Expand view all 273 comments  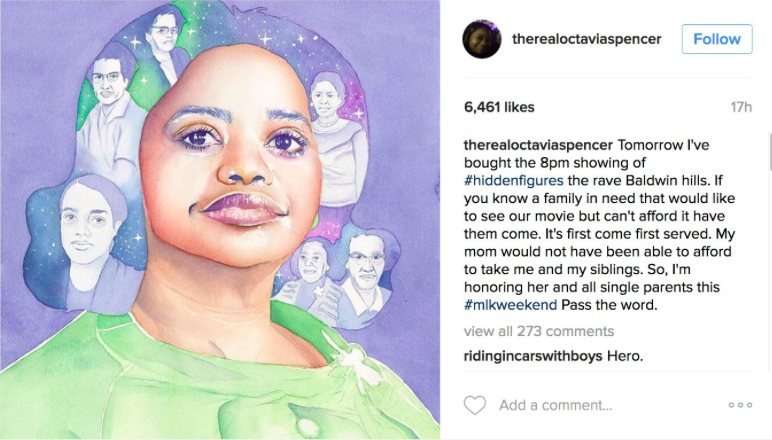click(x=539, y=331)
